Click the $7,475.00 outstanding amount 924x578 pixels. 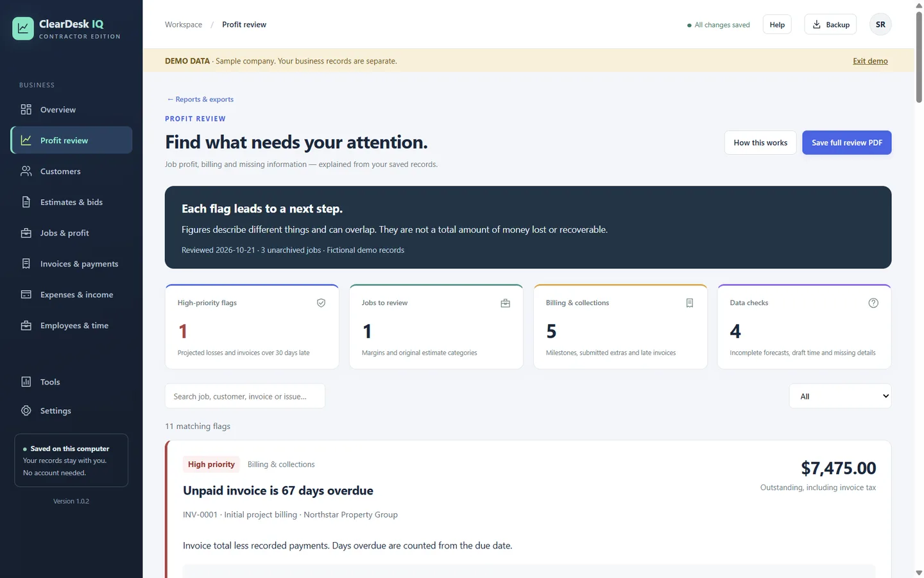pyautogui.click(x=839, y=468)
